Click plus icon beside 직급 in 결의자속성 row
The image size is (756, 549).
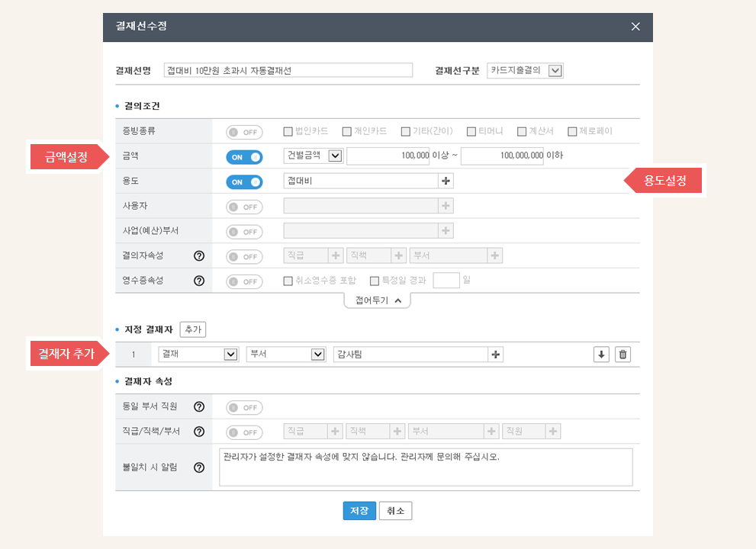click(x=336, y=255)
